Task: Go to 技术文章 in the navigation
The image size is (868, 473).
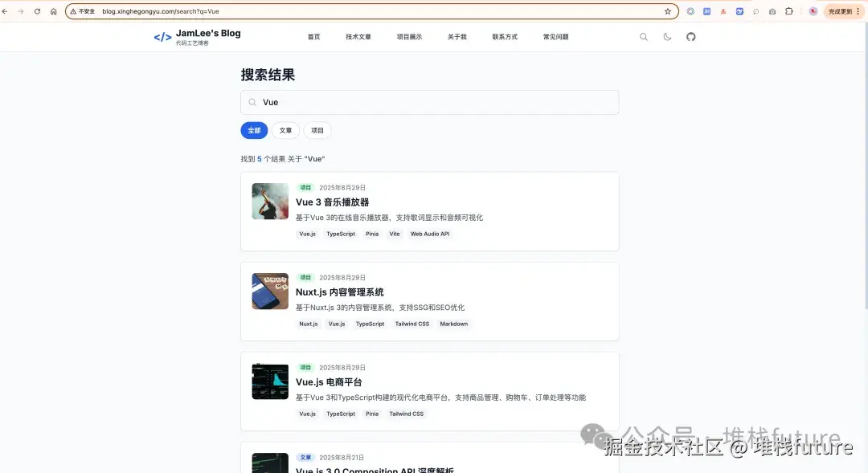Action: (x=358, y=36)
